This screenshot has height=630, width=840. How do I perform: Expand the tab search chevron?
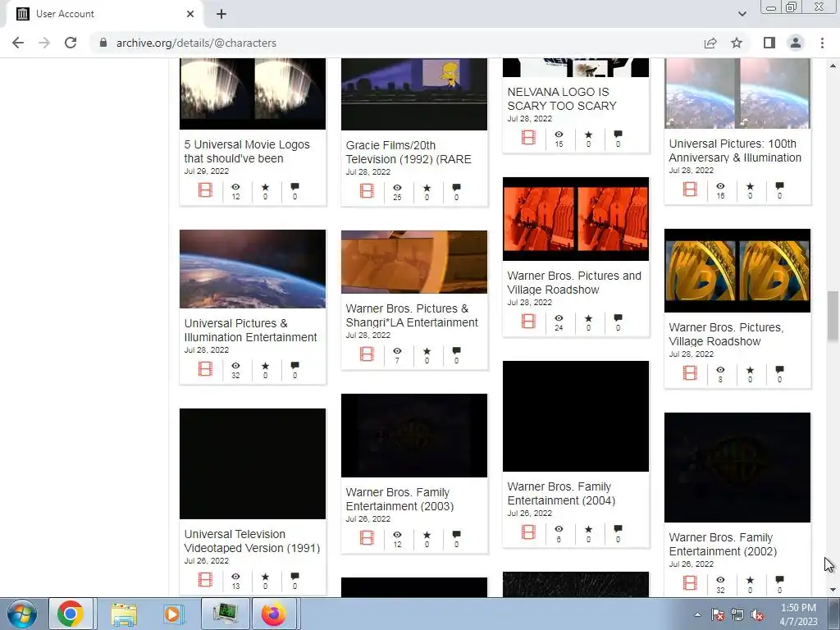pyautogui.click(x=742, y=14)
